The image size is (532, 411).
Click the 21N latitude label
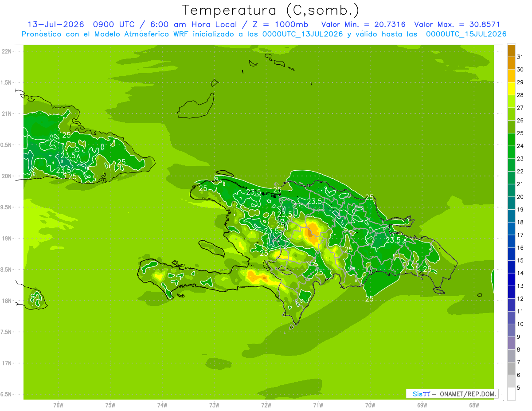8,114
